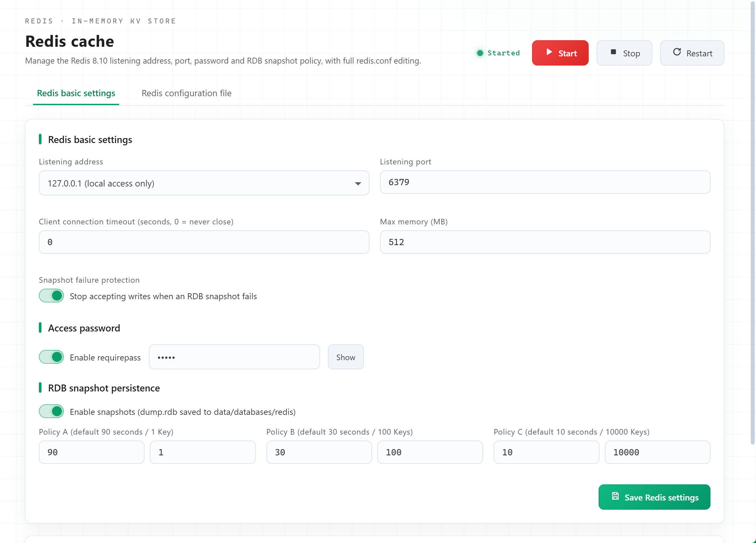Click the 'Policy C' label text
The height and width of the screenshot is (543, 756).
tap(571, 432)
